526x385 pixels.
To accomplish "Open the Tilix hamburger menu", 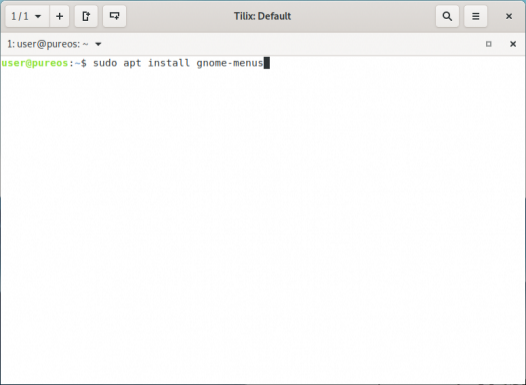I will pyautogui.click(x=475, y=16).
